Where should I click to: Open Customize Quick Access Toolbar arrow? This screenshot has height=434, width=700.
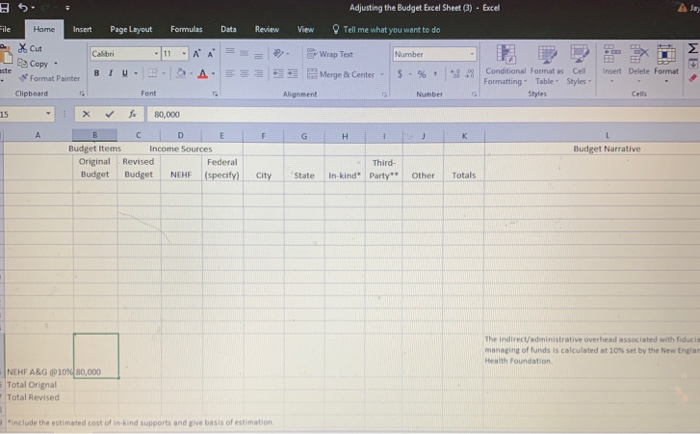click(x=67, y=8)
